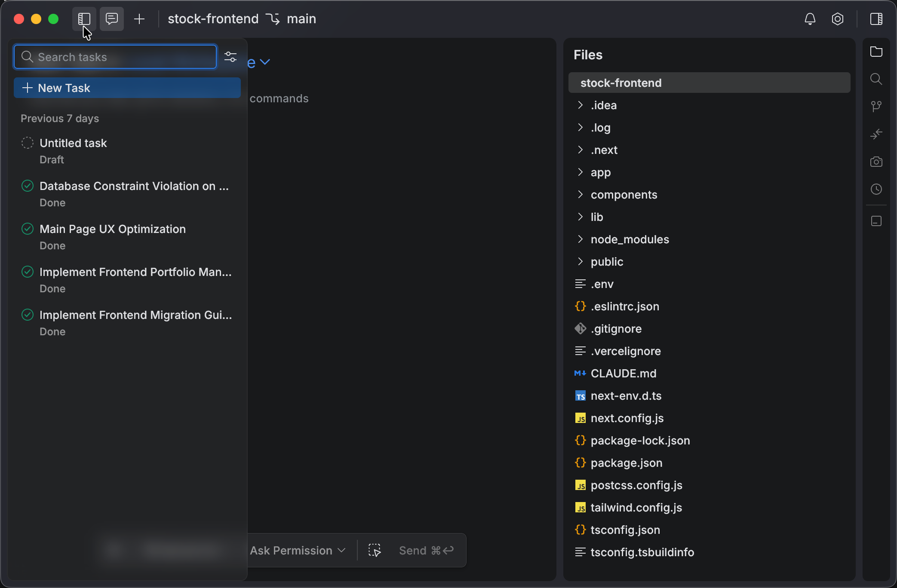Open the chat bubble panel
The image size is (897, 588).
[111, 18]
